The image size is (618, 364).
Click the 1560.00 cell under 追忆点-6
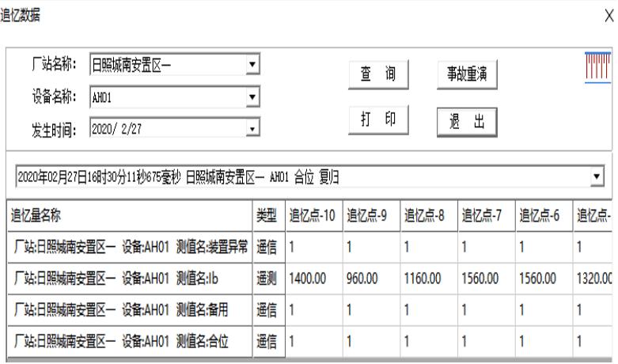(544, 279)
